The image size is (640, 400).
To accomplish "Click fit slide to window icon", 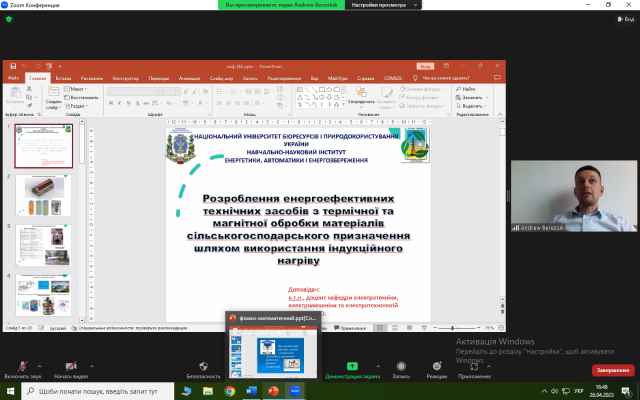I will 501,328.
